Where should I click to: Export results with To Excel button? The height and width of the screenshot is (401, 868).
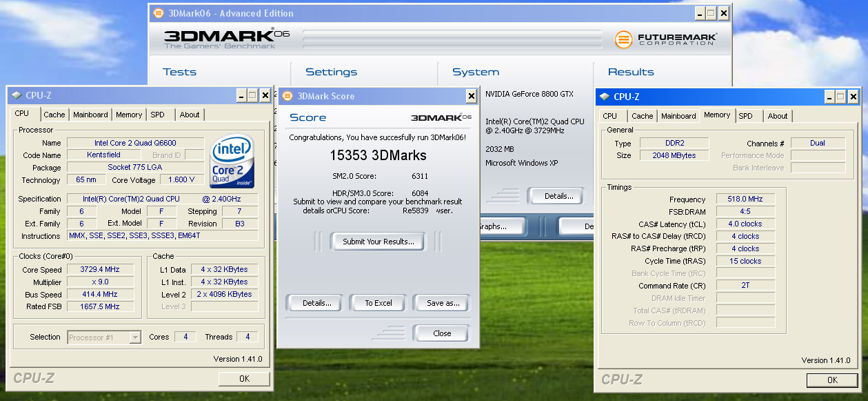(x=379, y=303)
